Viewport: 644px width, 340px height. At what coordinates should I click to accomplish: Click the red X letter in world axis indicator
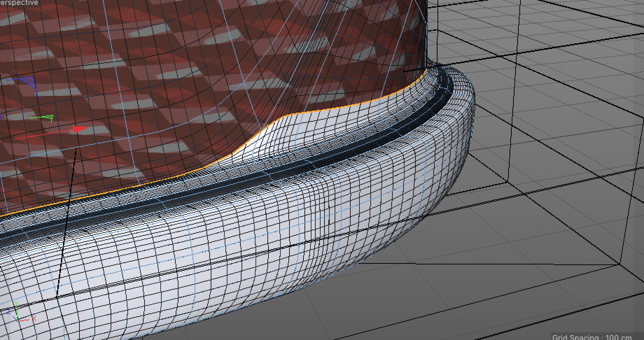(x=34, y=319)
